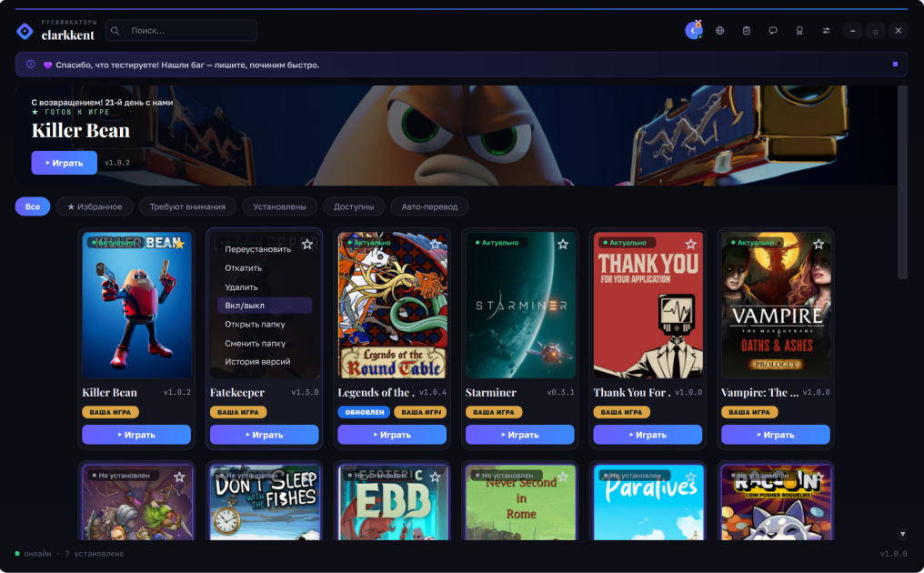This screenshot has width=924, height=573.
Task: Toggle favorite star on Paralives card
Action: [690, 477]
